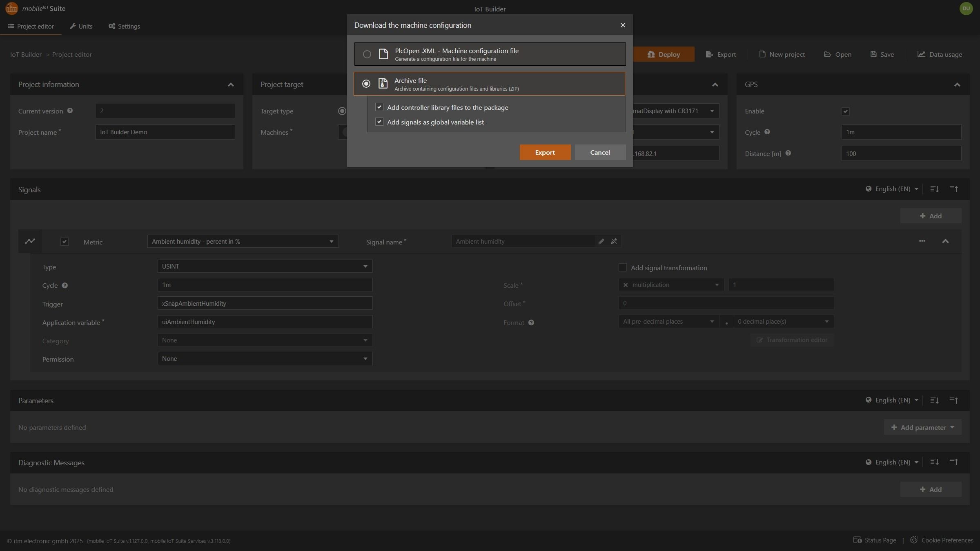
Task: Enable Add signal transformation checkbox
Action: tap(623, 267)
